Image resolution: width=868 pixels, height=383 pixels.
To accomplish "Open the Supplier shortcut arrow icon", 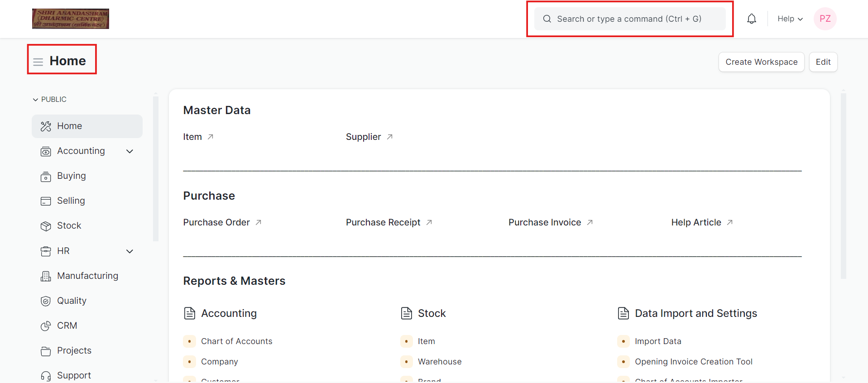I will (x=390, y=137).
